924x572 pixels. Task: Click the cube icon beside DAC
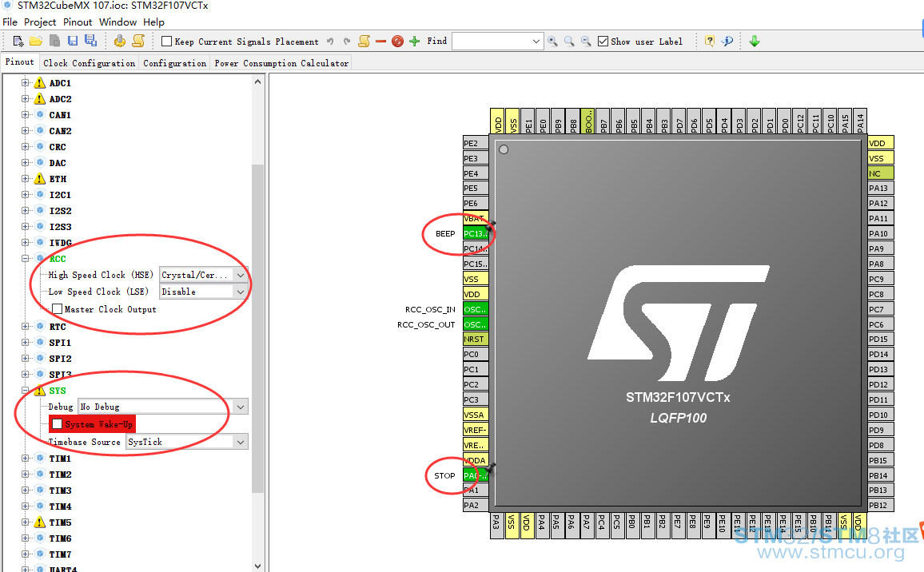pos(40,163)
